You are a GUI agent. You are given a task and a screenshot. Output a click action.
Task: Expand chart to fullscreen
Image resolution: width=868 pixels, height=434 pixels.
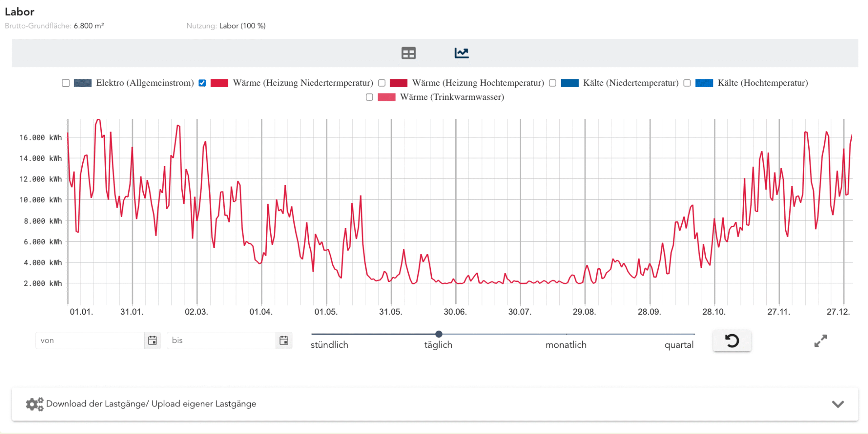(820, 341)
